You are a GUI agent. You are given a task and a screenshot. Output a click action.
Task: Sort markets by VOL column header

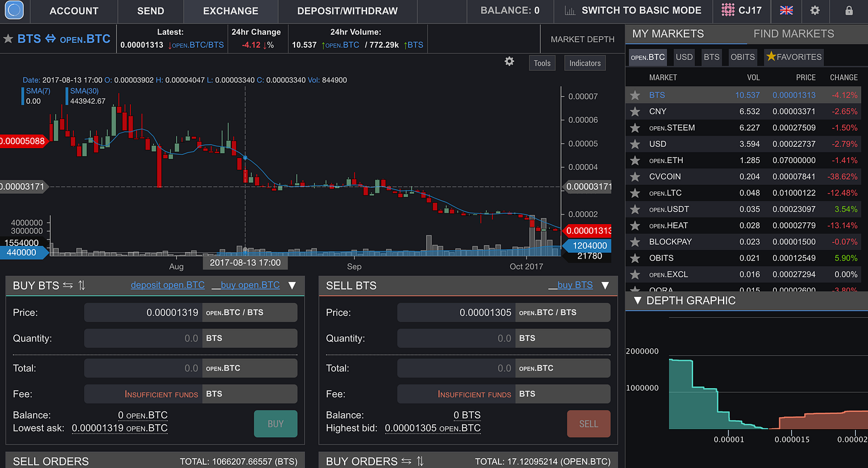[753, 77]
